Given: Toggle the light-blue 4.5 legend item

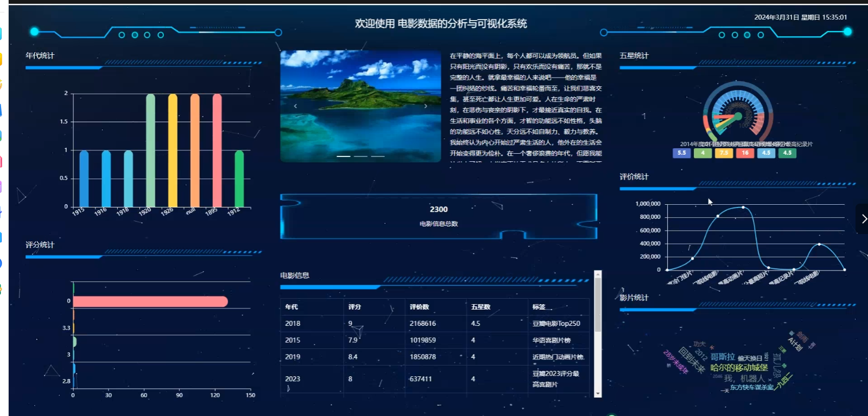Looking at the screenshot, I should point(766,153).
